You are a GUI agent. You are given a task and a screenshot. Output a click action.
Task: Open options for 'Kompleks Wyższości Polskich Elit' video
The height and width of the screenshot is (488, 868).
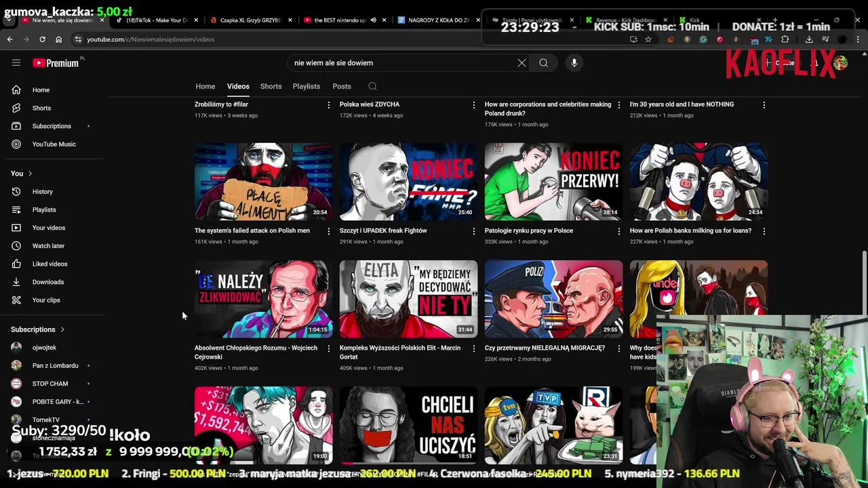point(474,348)
